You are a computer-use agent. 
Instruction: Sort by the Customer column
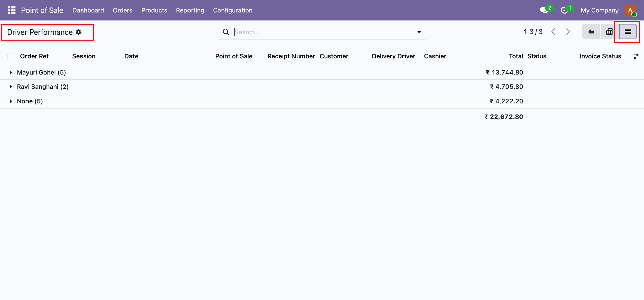pyautogui.click(x=334, y=56)
